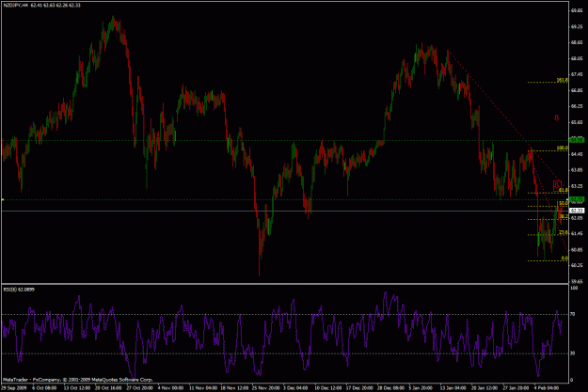The image size is (588, 392).
Task: Click the current price tag 62.33
Action: tap(577, 211)
